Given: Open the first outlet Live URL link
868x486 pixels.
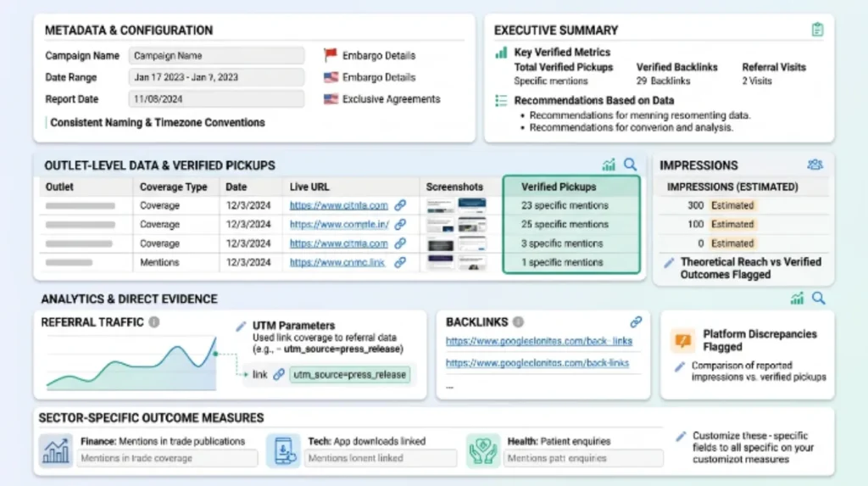Looking at the screenshot, I should click(339, 205).
